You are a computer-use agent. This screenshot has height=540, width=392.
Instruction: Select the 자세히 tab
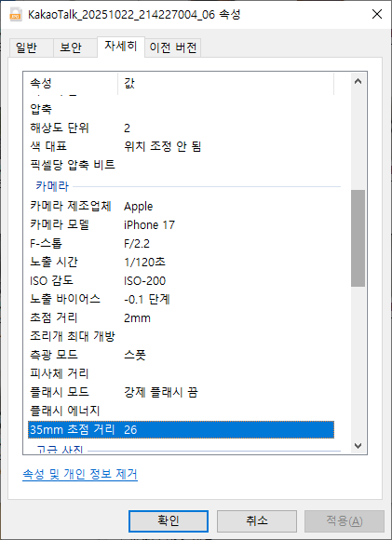(121, 47)
